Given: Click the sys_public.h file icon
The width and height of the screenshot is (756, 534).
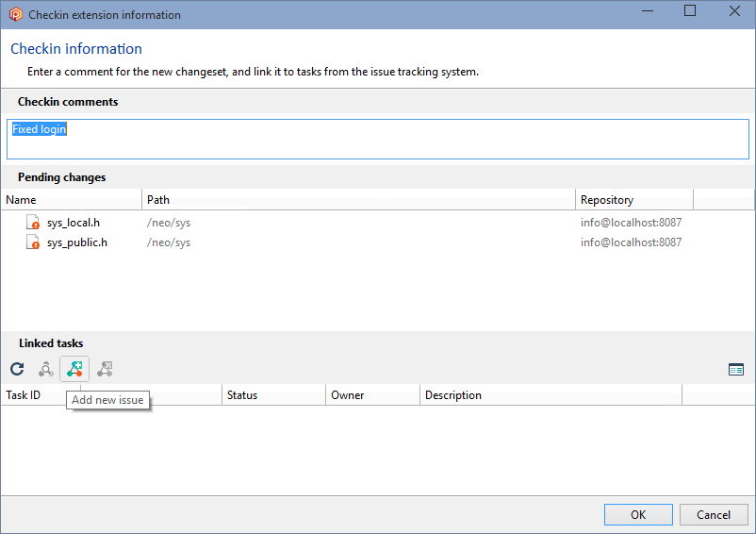Looking at the screenshot, I should click(32, 242).
